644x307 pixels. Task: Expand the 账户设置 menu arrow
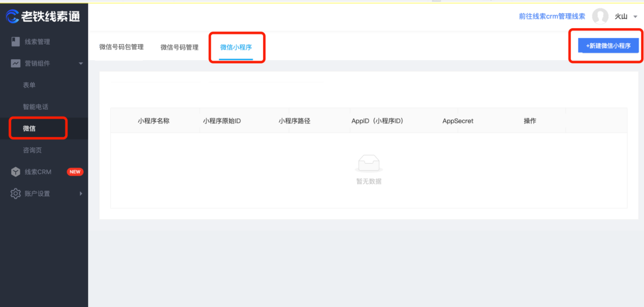pos(81,193)
